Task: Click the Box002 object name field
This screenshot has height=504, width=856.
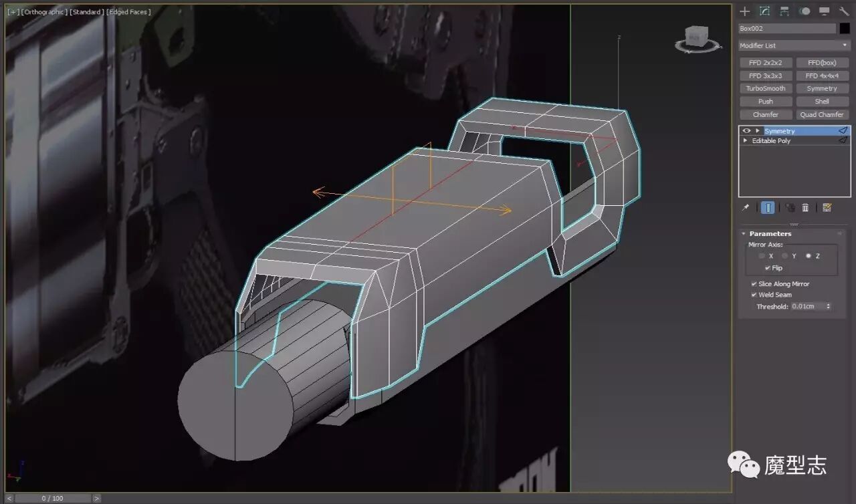Action: click(x=787, y=29)
